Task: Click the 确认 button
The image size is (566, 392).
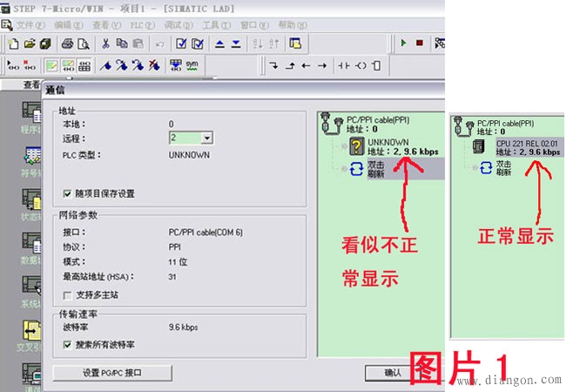Action: click(x=392, y=373)
